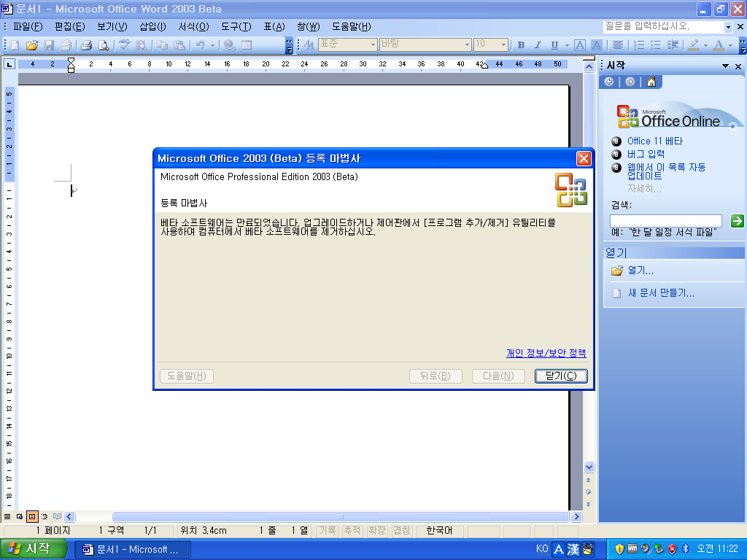
Task: Click the 버그 입력 link
Action: [646, 154]
